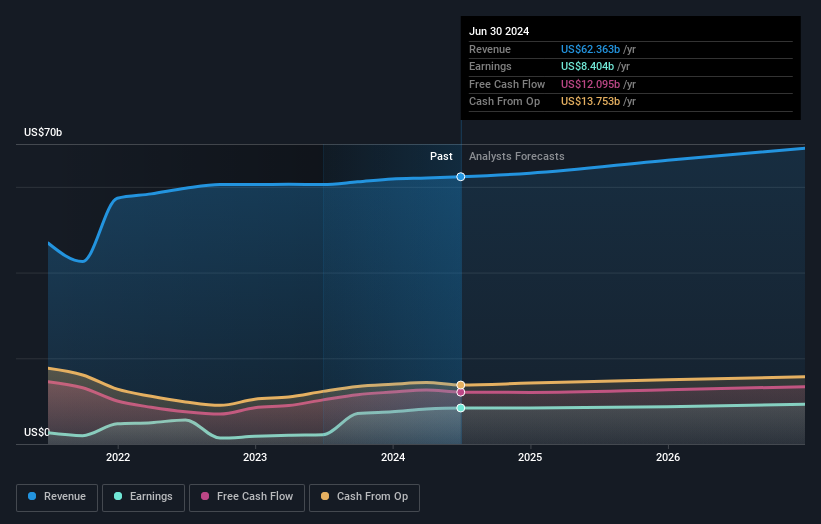Toggle the Free Cash Flow legend button
The width and height of the screenshot is (821, 524).
(x=247, y=497)
